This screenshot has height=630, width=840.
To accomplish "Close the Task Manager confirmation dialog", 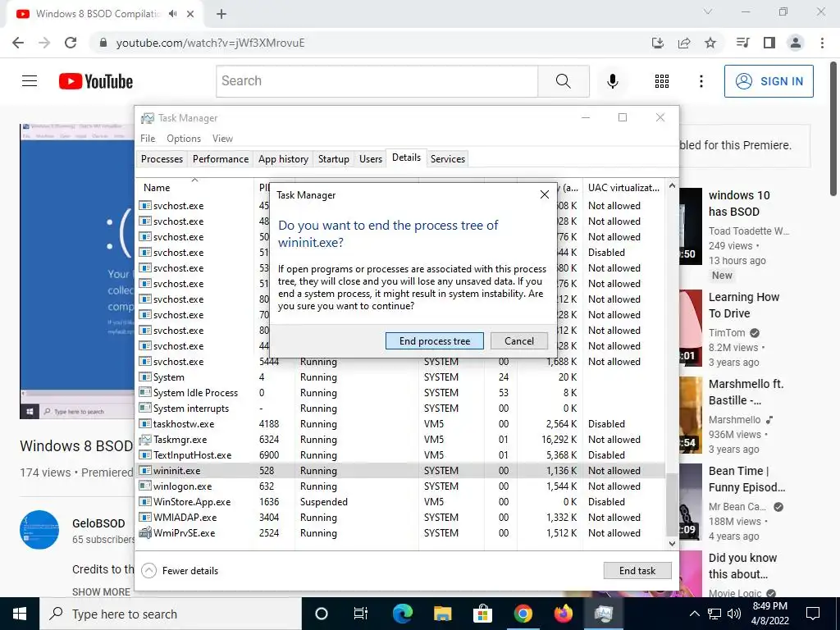I will (x=545, y=194).
